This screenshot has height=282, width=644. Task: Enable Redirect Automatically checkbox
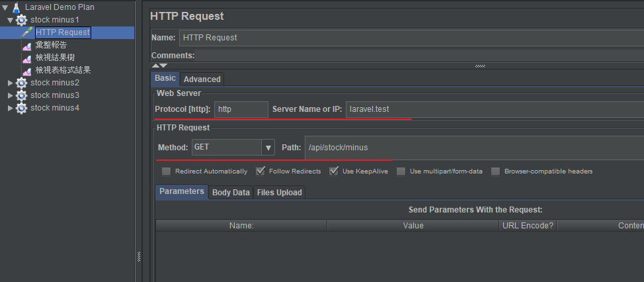166,171
